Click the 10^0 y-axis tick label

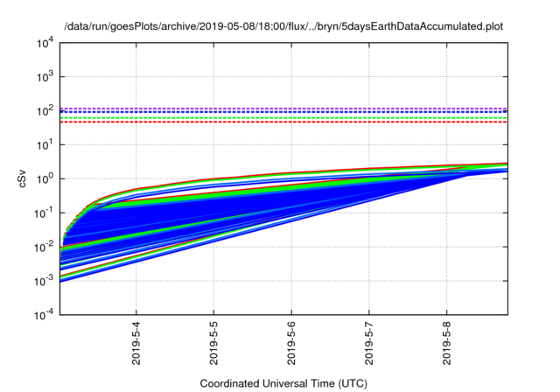point(45,178)
